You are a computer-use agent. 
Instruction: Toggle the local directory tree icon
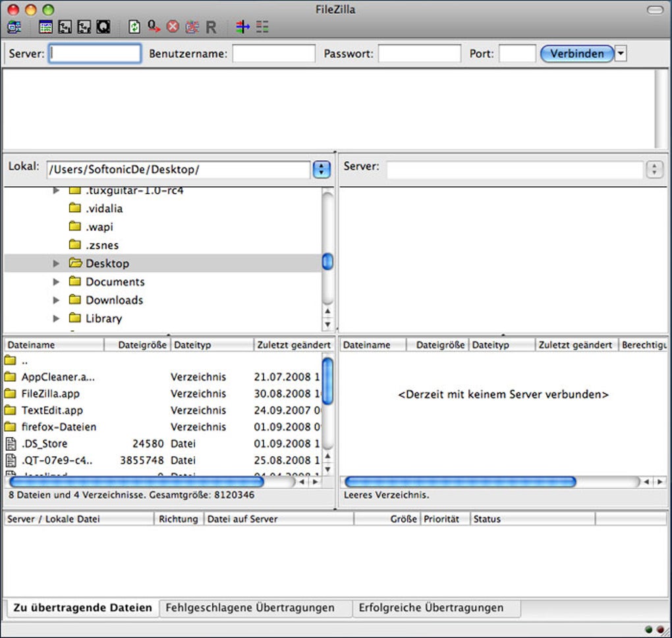[65, 27]
